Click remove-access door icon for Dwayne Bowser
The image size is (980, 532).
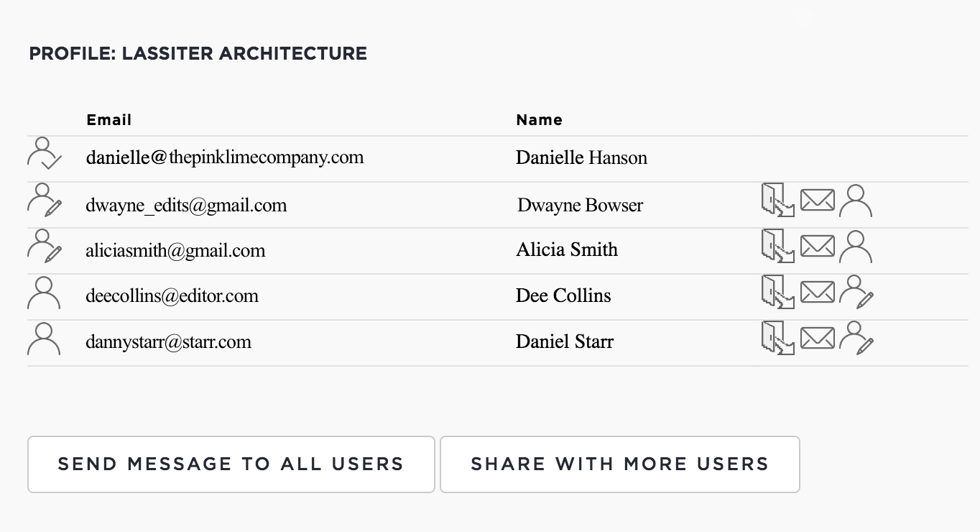coord(778,200)
